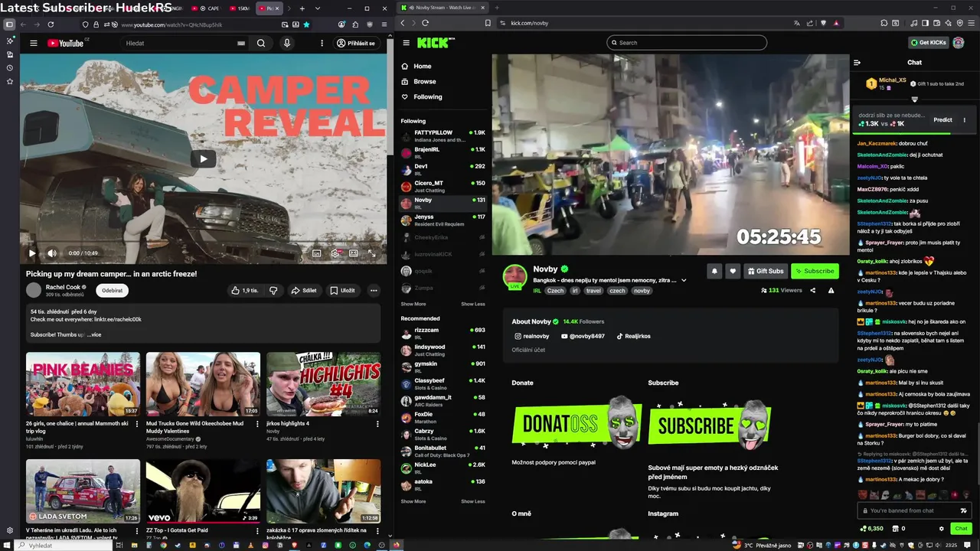Open YouTube player settings gear
The width and height of the screenshot is (980, 551).
click(x=335, y=253)
